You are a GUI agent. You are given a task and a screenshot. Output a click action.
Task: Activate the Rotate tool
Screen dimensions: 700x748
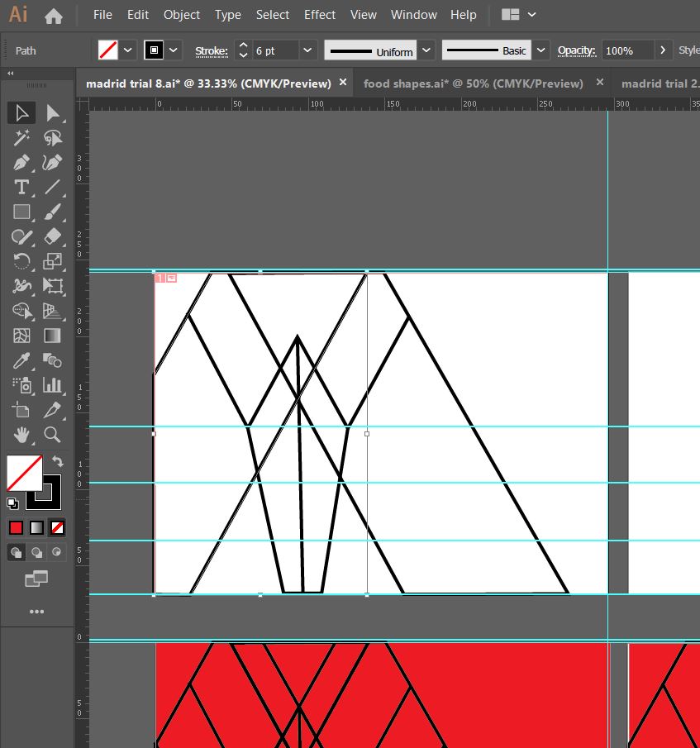pyautogui.click(x=21, y=261)
